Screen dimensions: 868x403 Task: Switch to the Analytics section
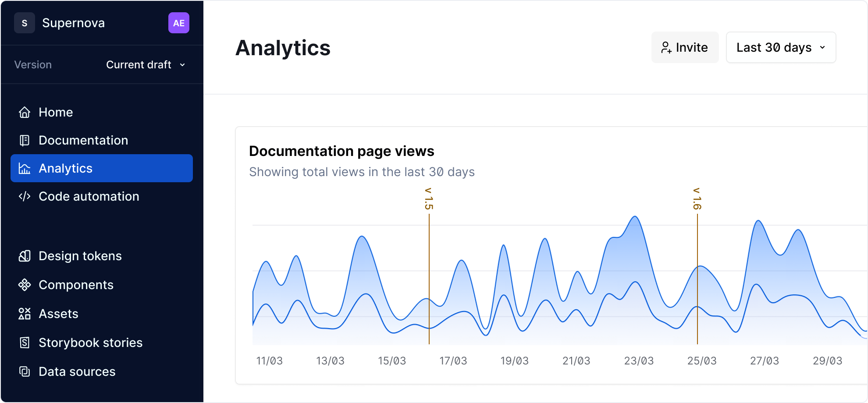65,168
